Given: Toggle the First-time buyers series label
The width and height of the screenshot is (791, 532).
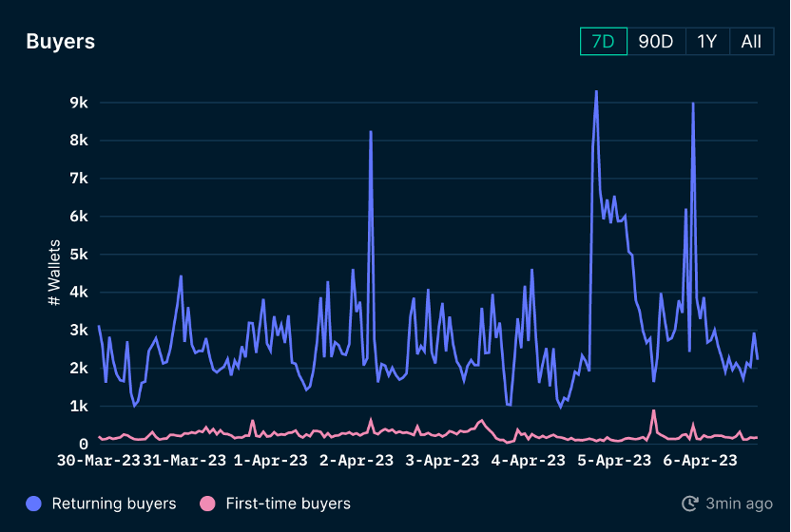Looking at the screenshot, I should tap(288, 503).
